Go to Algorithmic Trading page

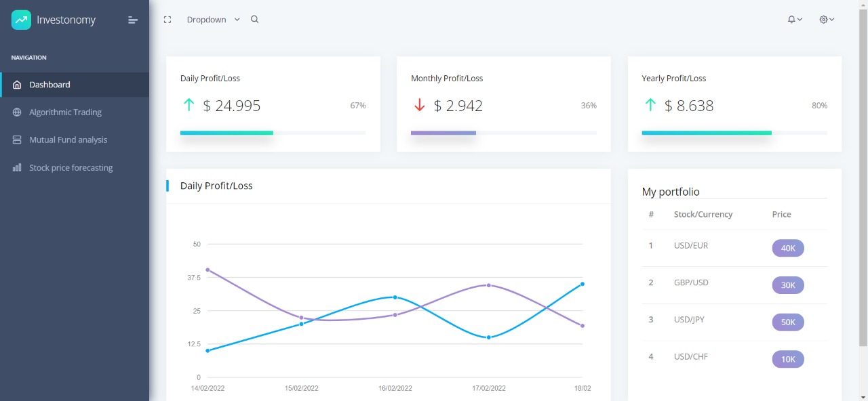tap(75, 112)
